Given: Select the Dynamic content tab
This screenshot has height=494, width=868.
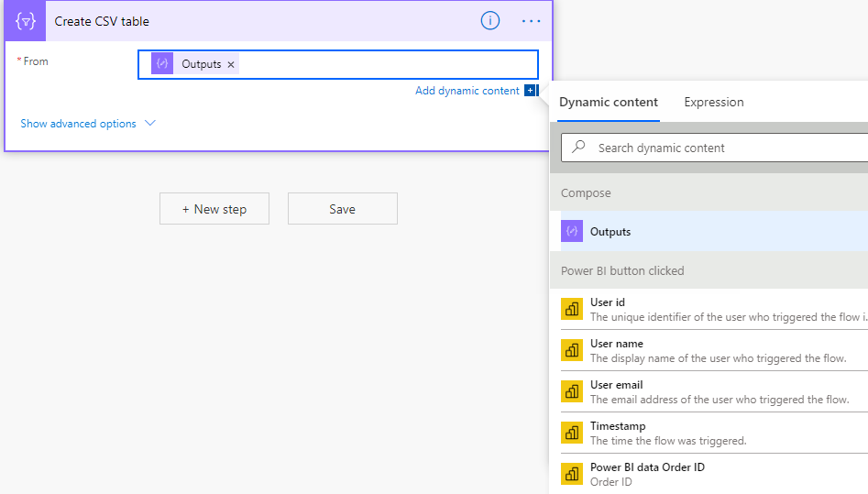Looking at the screenshot, I should click(609, 102).
